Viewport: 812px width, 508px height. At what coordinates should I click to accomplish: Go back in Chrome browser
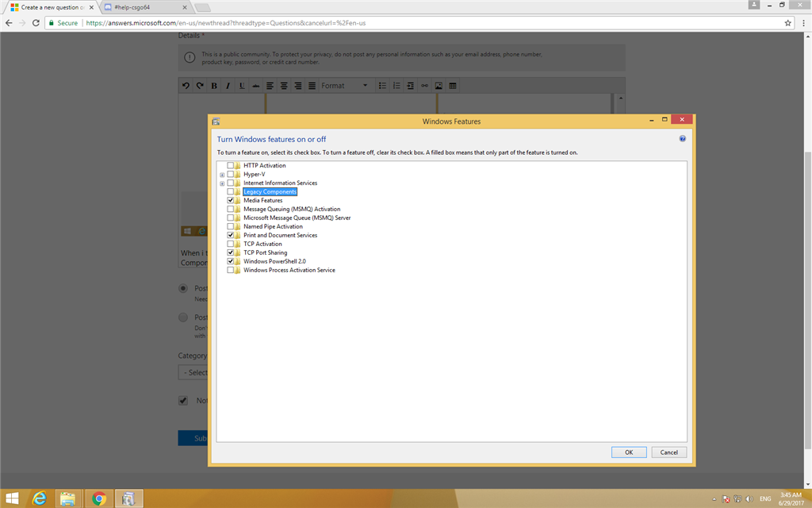pos(9,23)
